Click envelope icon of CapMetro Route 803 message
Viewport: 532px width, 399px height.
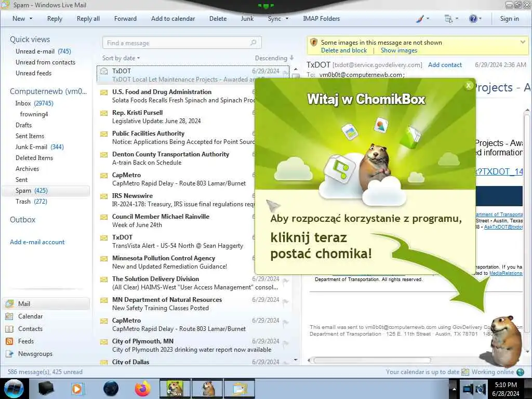tap(104, 176)
